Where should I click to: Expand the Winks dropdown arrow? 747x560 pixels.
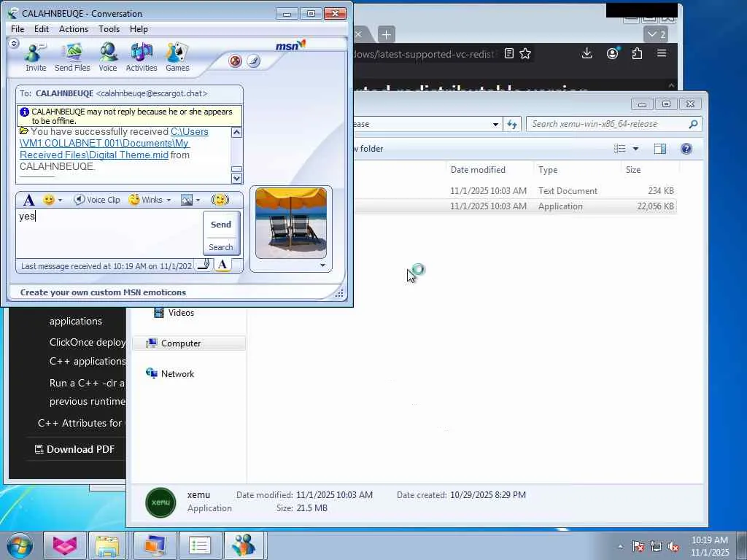pos(169,201)
